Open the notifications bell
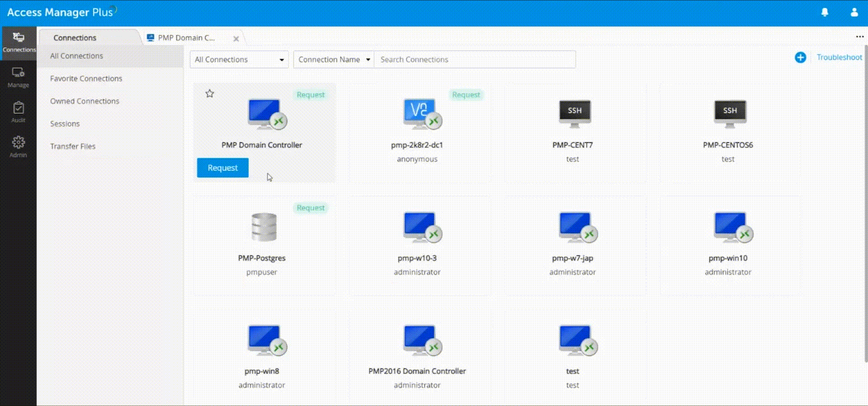 (825, 12)
